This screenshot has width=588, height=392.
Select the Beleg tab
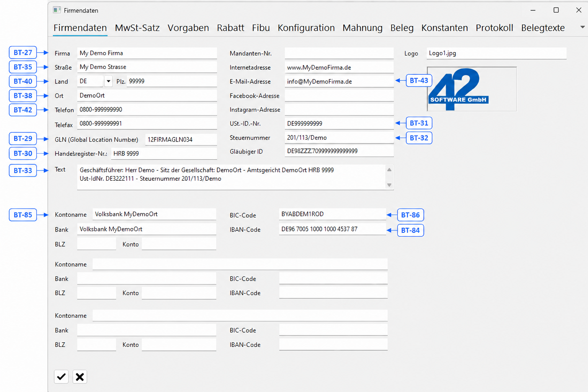tap(402, 28)
